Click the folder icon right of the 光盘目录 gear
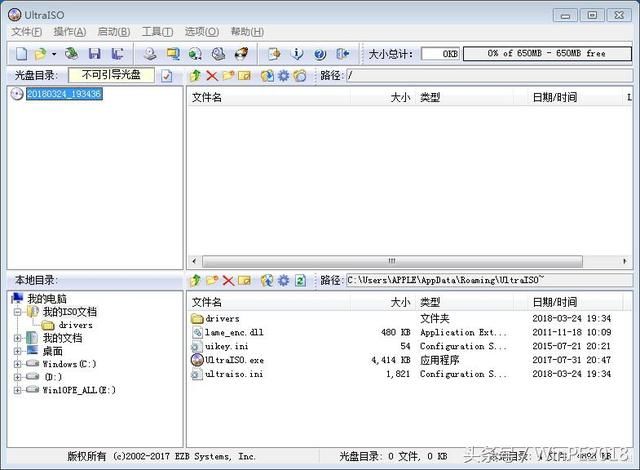This screenshot has height=470, width=640. click(x=300, y=75)
